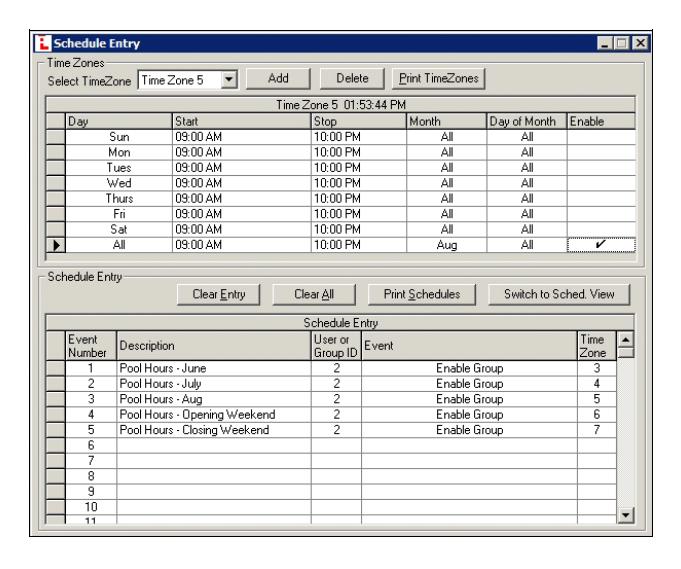Select the current-row arrow marker for the All row
Screen dimensions: 681x569
point(56,245)
